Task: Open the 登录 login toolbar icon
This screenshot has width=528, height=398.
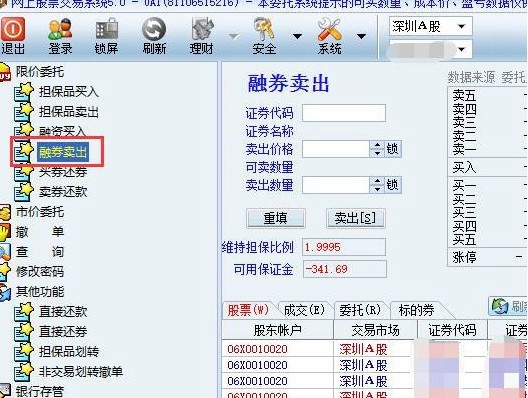Action: (x=60, y=30)
